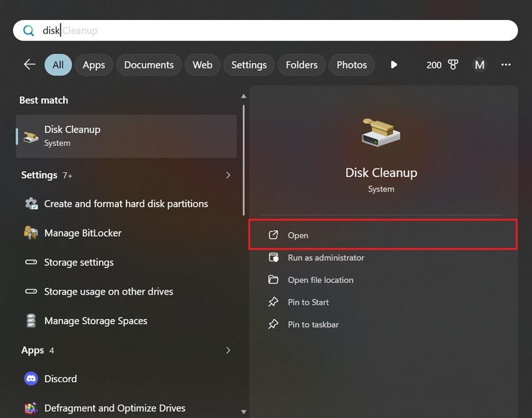This screenshot has width=532, height=418.
Task: Click the Apps section header
Action: 33,350
